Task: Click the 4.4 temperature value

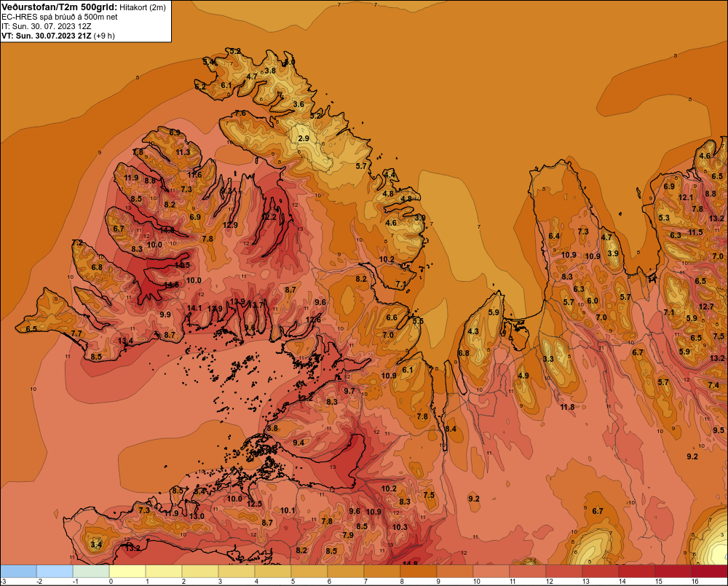Action: point(389,175)
